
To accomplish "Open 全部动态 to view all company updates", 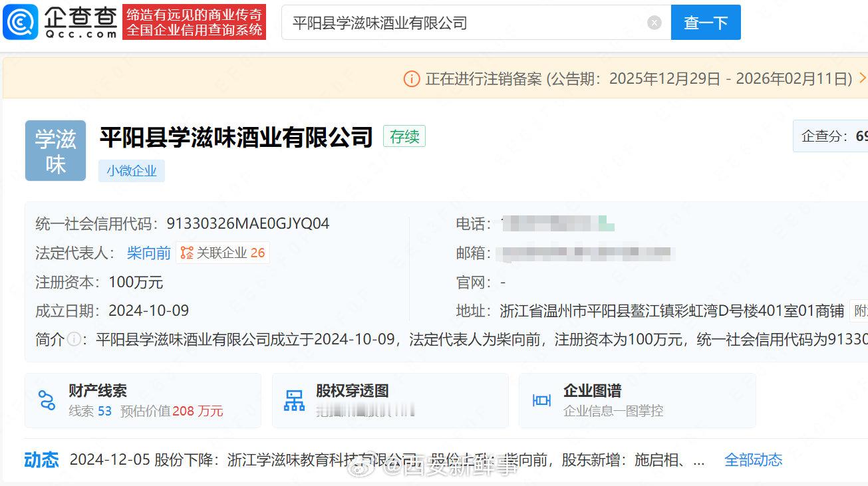I will click(752, 459).
